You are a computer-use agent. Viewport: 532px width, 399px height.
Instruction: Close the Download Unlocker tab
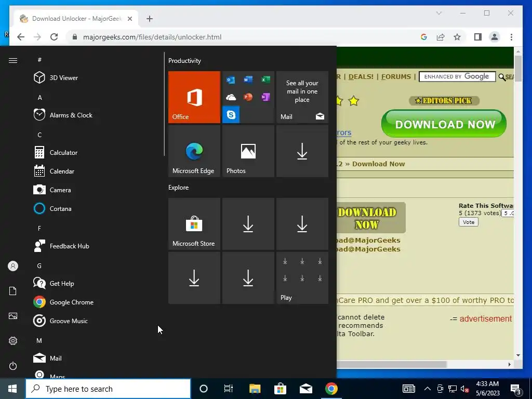click(x=129, y=19)
